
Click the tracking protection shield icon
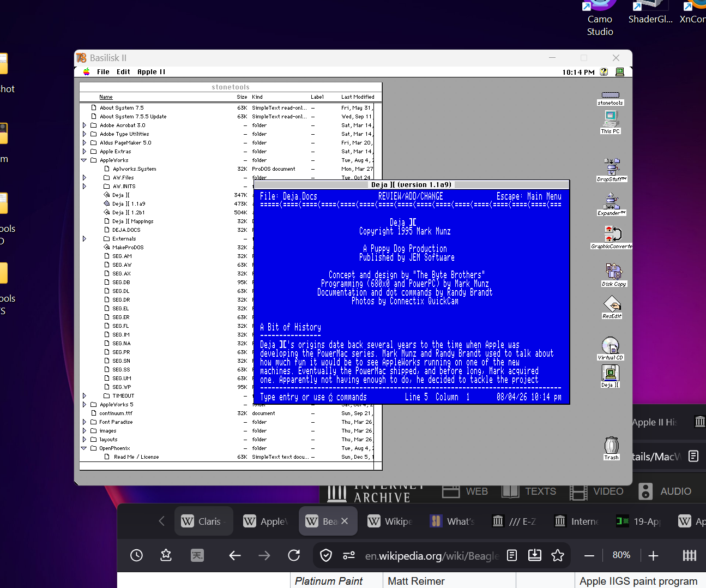326,555
